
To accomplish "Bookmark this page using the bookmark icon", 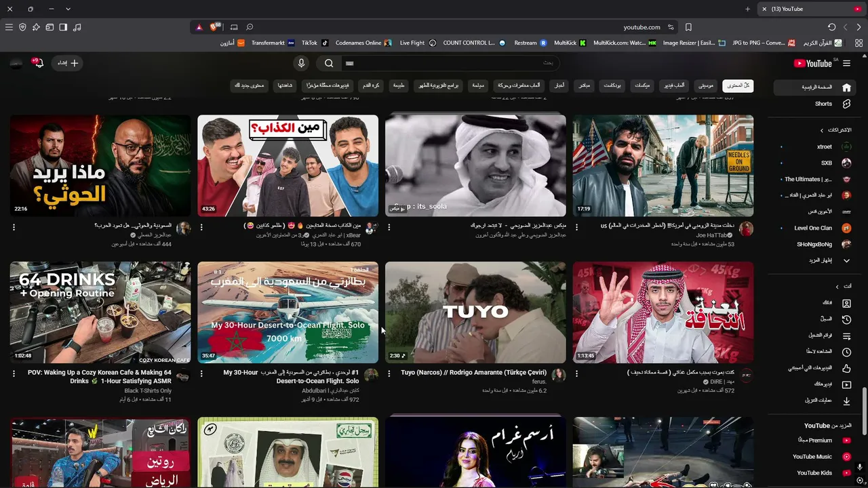I will [x=688, y=27].
